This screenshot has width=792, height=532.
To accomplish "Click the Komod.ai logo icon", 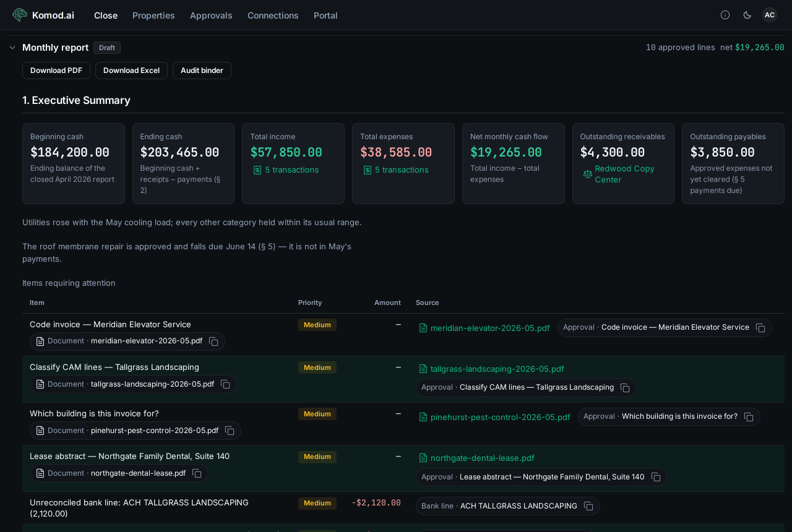I will pos(20,15).
